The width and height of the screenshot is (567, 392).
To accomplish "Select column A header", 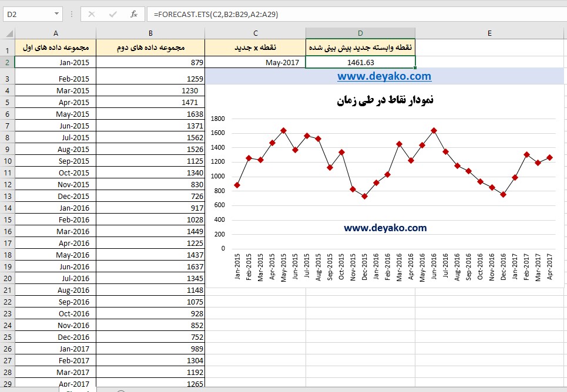I will point(56,33).
